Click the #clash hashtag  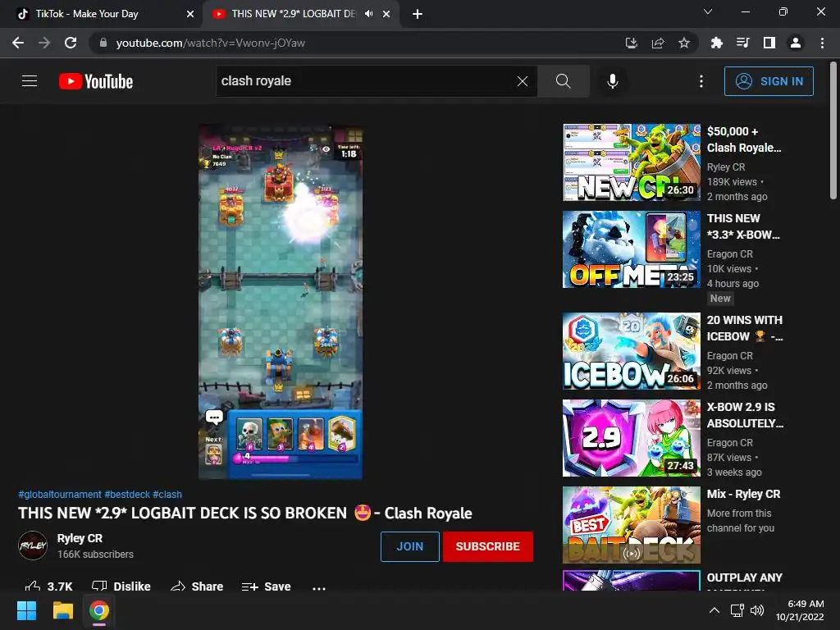pyautogui.click(x=167, y=495)
